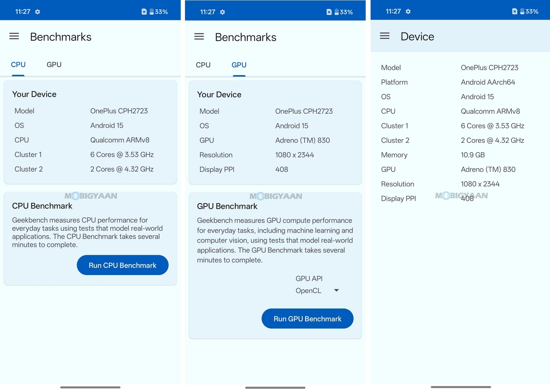
Task: Tap 'CPU Benchmark' card heading
Action: 42,206
